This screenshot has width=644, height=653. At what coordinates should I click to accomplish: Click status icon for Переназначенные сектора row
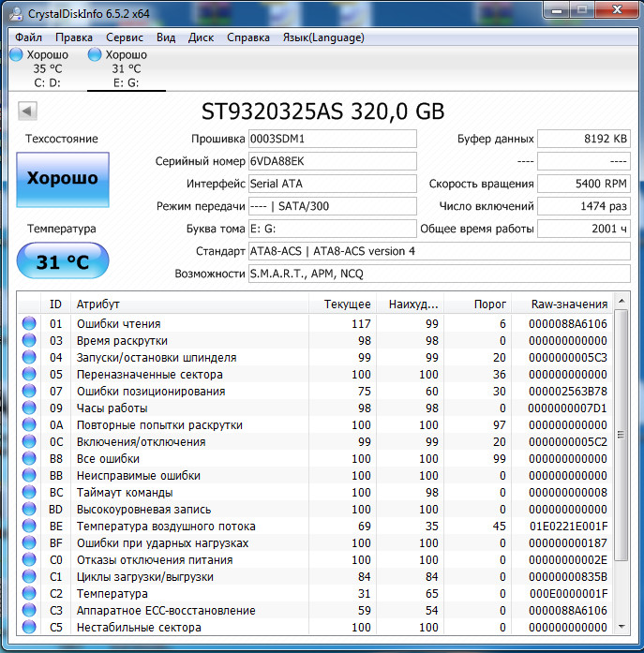29,374
